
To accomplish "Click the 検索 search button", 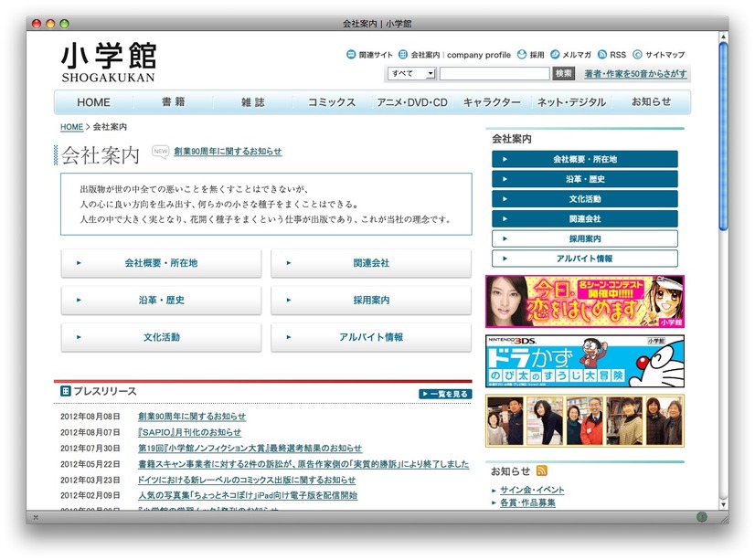I will tap(563, 74).
